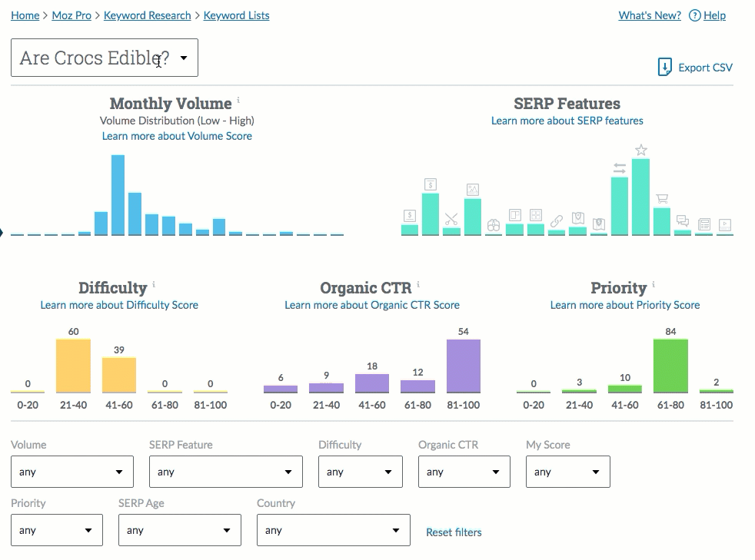The width and height of the screenshot is (755, 560).
Task: Expand the Country filter dropdown
Action: click(334, 530)
